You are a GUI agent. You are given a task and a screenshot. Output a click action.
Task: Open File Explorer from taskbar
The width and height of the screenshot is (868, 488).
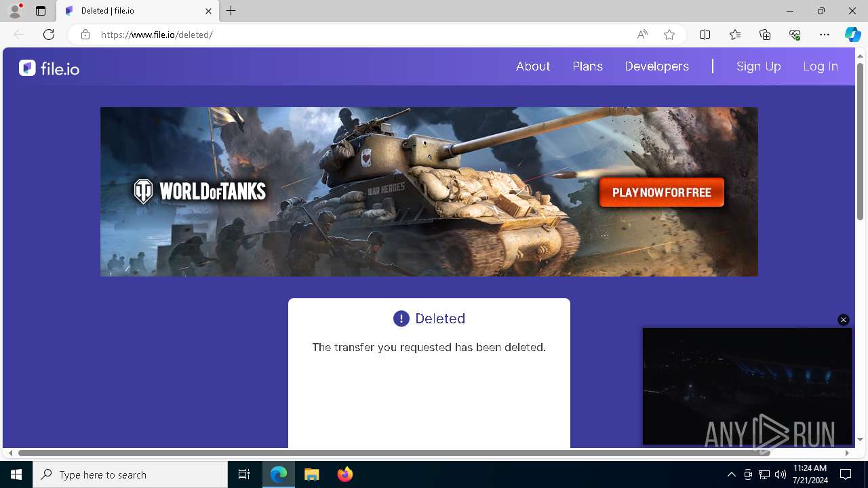pyautogui.click(x=311, y=474)
